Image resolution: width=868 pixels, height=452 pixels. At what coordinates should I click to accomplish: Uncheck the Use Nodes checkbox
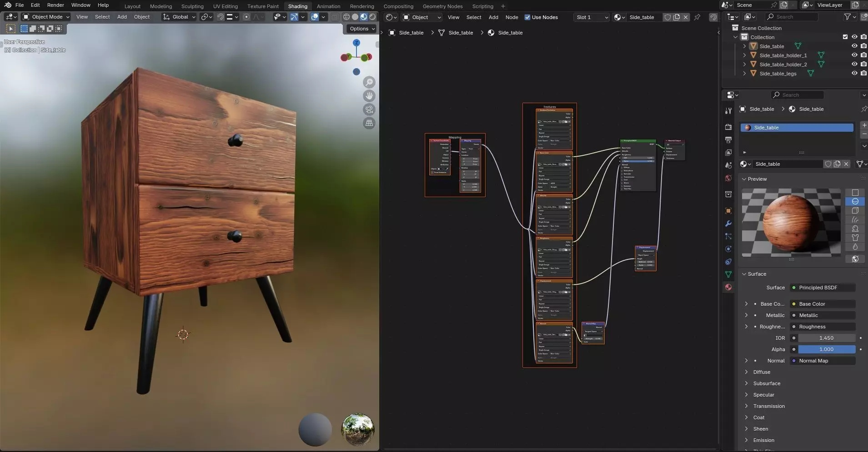coord(527,17)
